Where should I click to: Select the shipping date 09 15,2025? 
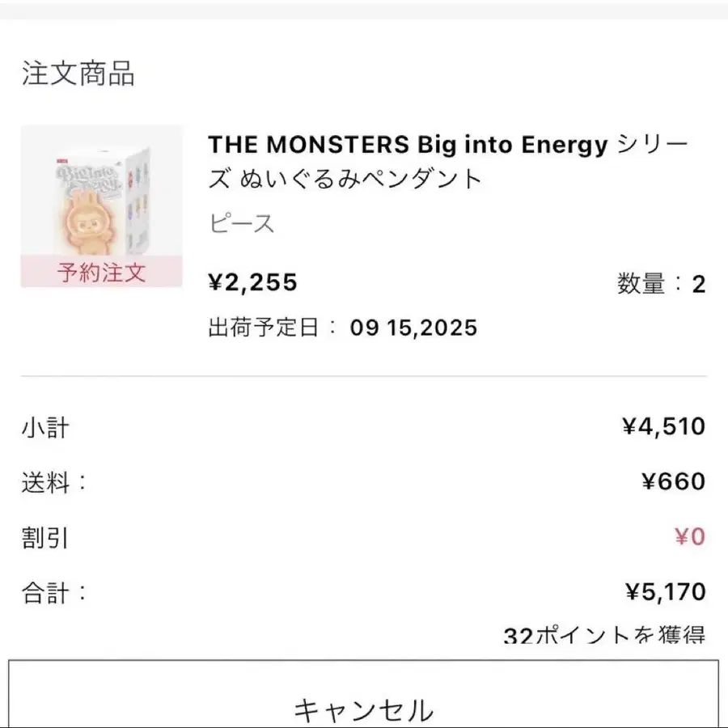pyautogui.click(x=413, y=328)
